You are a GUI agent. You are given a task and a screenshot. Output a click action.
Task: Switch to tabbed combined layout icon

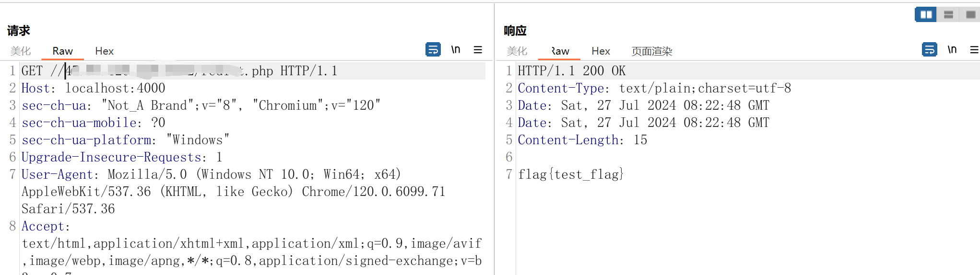click(x=970, y=14)
